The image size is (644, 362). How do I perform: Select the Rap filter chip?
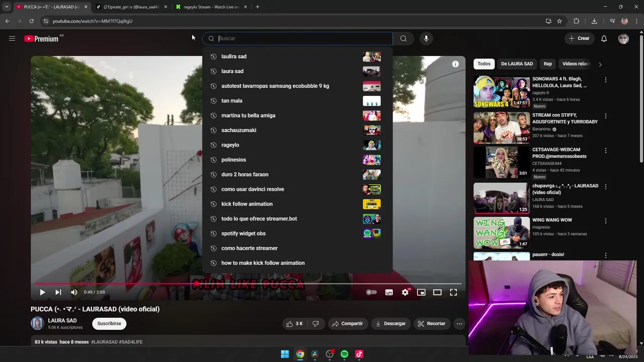548,64
